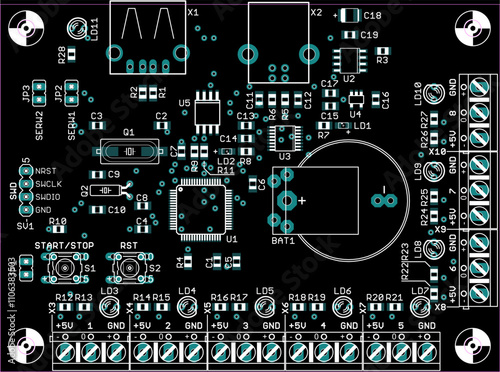This screenshot has width=500, height=372.
Task: Select the LD10 LED footprint
Action: pos(434,93)
